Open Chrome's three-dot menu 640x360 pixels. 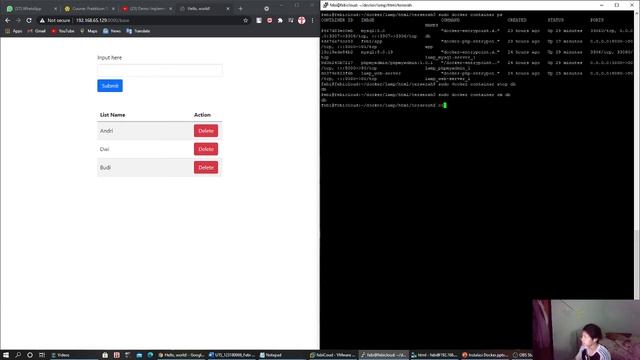pos(313,20)
